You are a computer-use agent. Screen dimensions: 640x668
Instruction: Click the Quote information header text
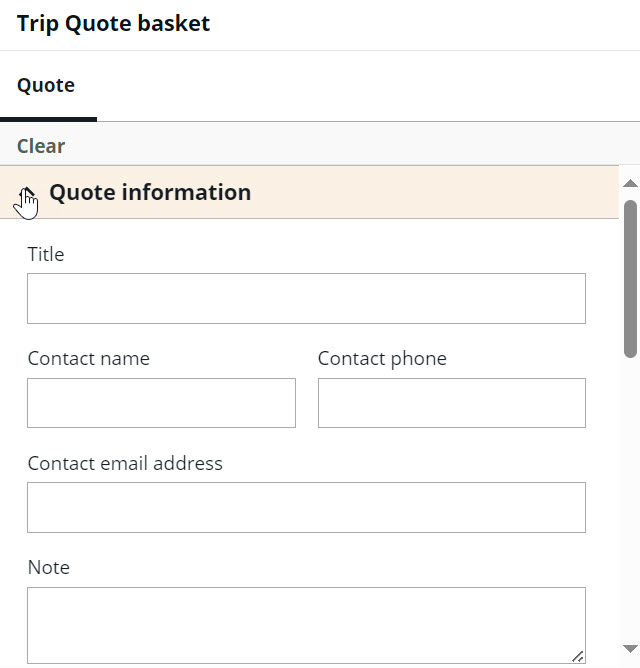click(x=150, y=192)
